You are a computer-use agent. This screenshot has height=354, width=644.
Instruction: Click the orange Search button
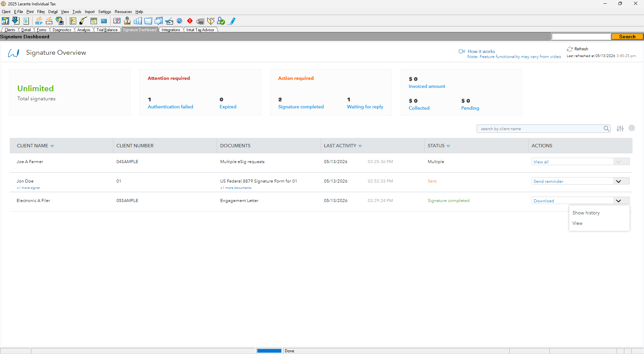[x=627, y=37]
